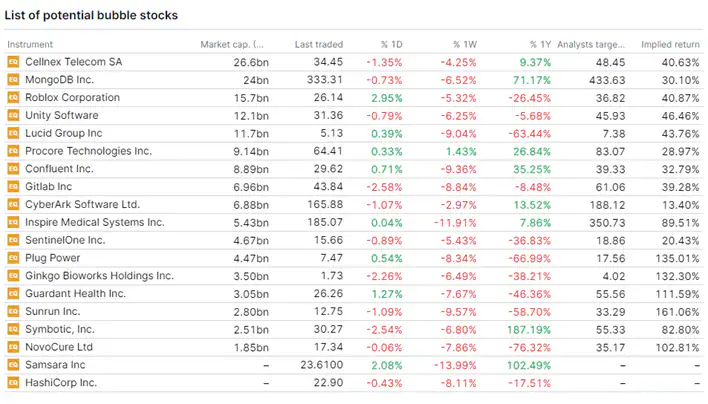Open the SentinelOne Inc. instrument name
Viewport: 708px width, 404px height.
pos(65,240)
